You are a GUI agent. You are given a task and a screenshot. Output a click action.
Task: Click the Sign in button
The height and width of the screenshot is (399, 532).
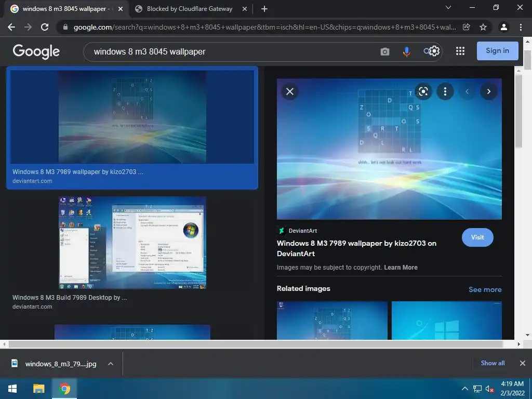(x=497, y=51)
